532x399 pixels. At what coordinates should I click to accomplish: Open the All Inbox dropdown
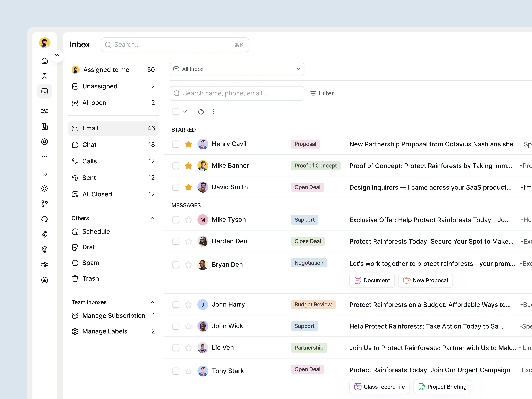pos(237,69)
